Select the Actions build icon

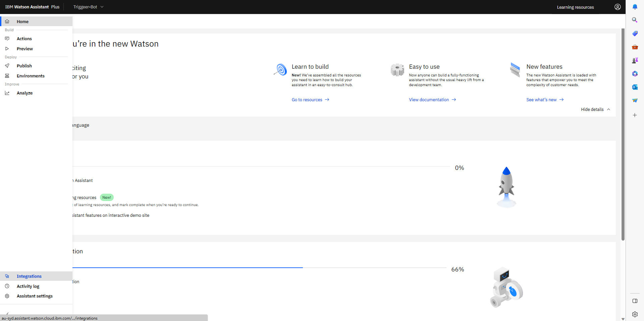[x=7, y=39]
